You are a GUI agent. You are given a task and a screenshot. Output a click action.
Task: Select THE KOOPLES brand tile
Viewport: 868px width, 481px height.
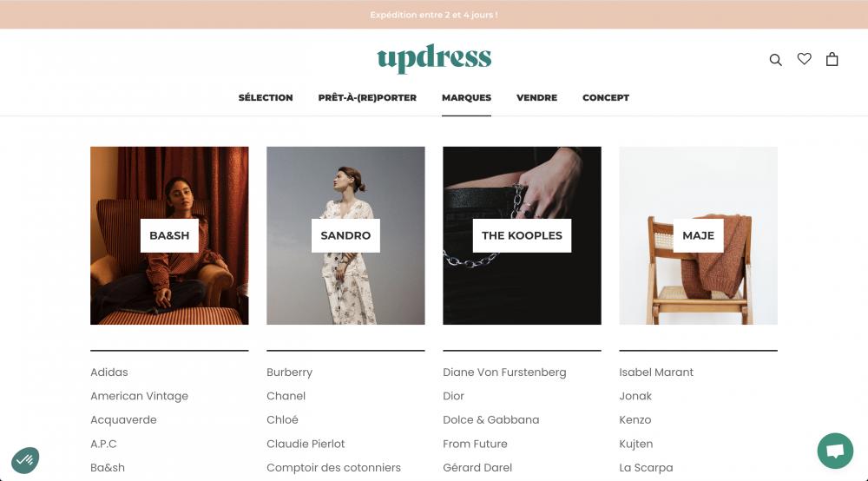click(x=522, y=235)
